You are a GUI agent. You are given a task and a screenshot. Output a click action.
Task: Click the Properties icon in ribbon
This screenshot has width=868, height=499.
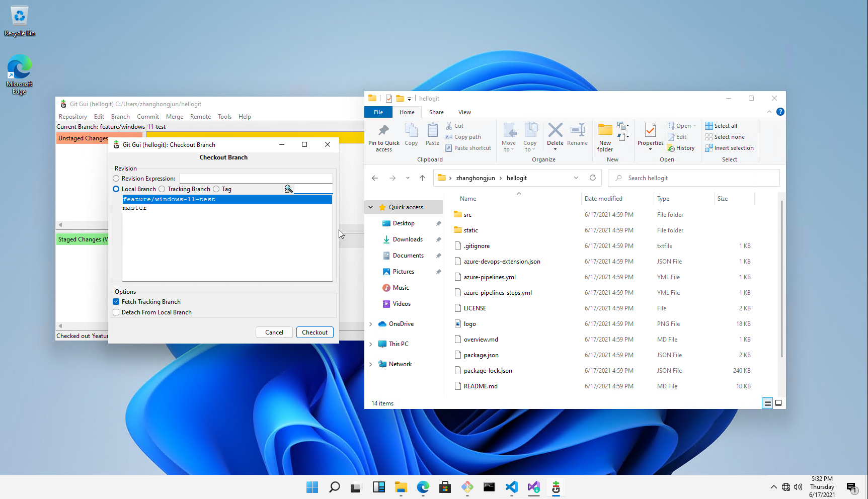click(x=650, y=130)
